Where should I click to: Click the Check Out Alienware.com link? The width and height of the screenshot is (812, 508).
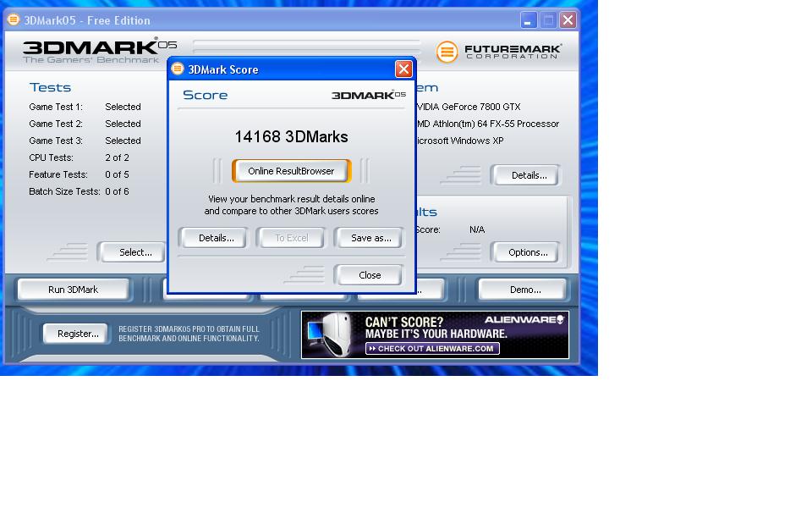tap(432, 348)
